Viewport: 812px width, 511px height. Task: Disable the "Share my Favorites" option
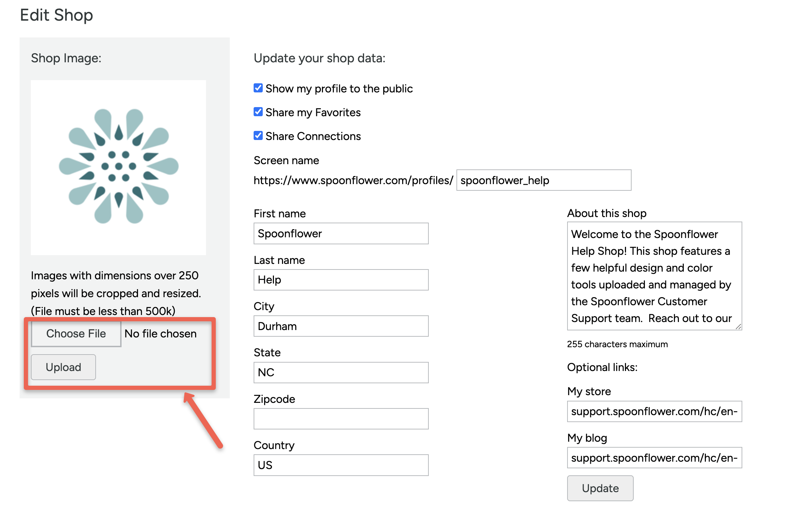257,112
